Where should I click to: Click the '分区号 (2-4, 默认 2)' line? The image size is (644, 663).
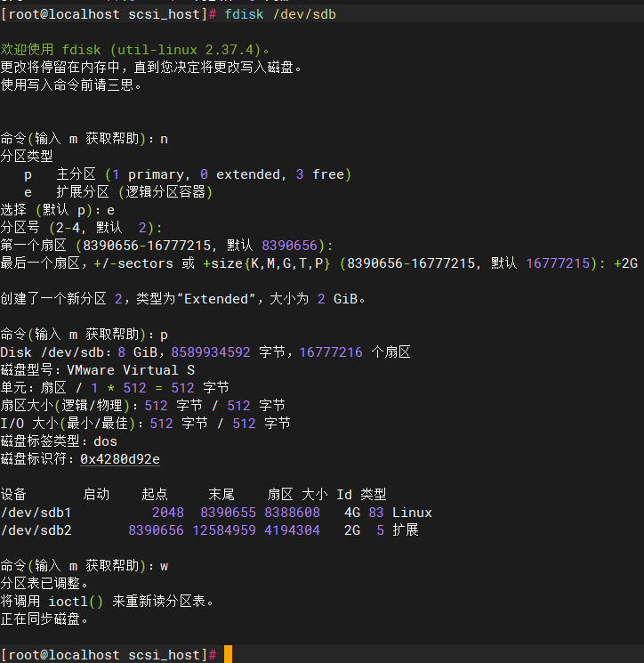[81, 228]
